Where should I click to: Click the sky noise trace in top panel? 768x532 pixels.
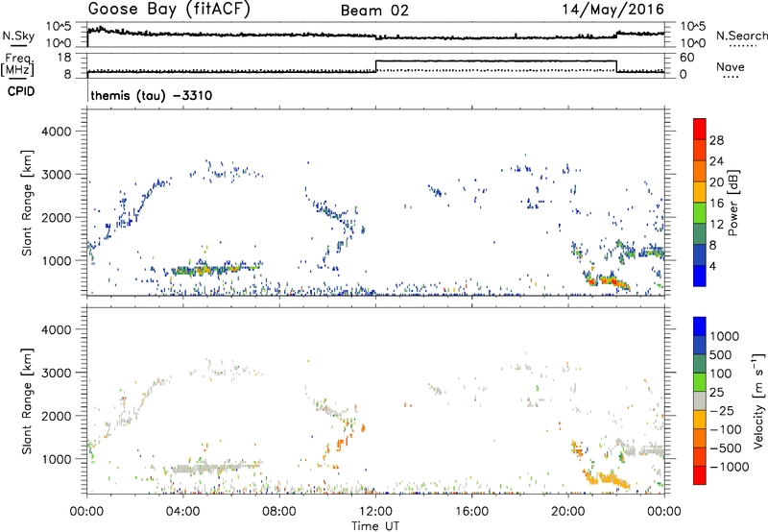375,35
